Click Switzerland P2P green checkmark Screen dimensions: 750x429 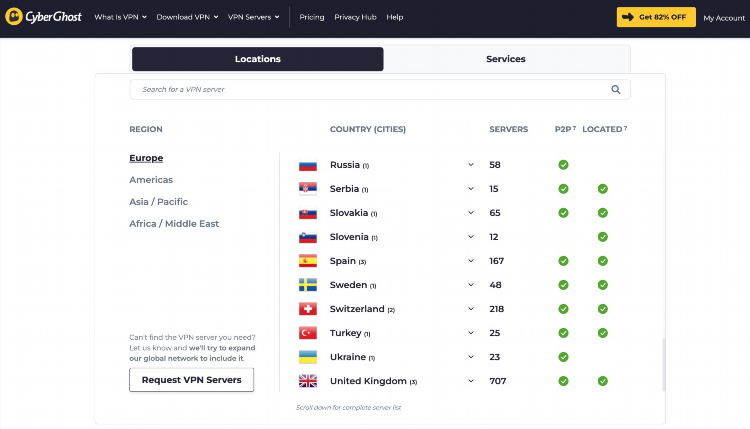(x=563, y=309)
